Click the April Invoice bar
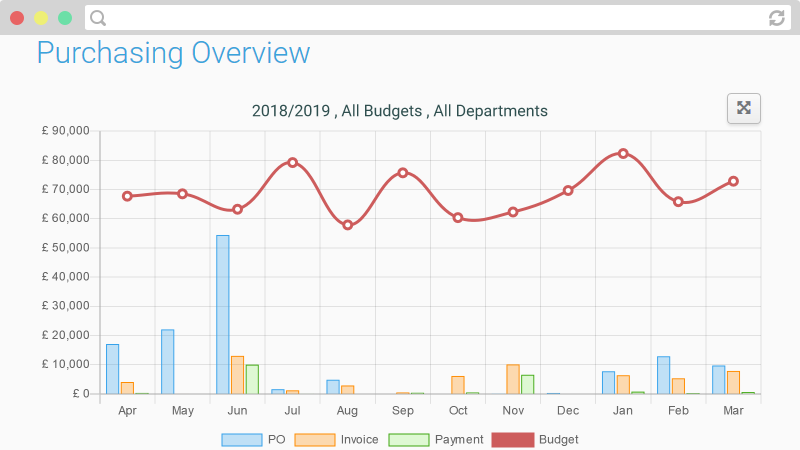Image resolution: width=800 pixels, height=450 pixels. coord(127,388)
